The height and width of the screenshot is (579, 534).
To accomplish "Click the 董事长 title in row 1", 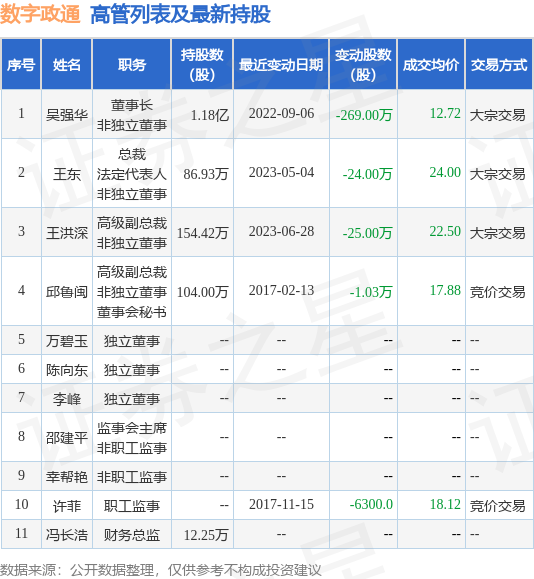I will click(132, 105).
